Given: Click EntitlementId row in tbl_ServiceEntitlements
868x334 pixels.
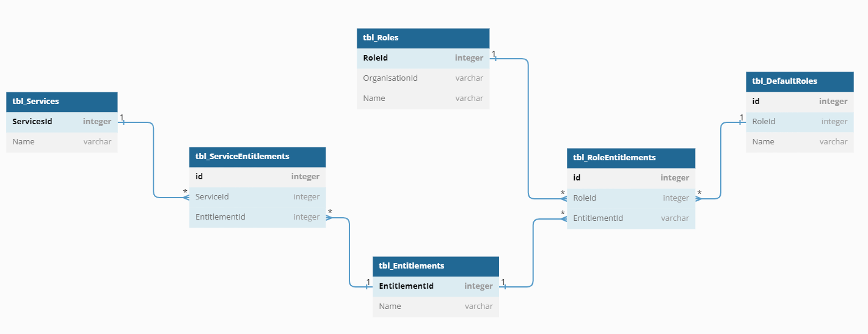Looking at the screenshot, I should click(x=257, y=217).
